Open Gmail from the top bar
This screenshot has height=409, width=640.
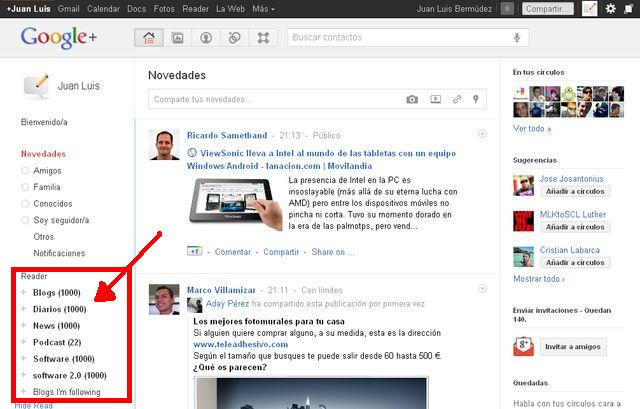coord(68,9)
